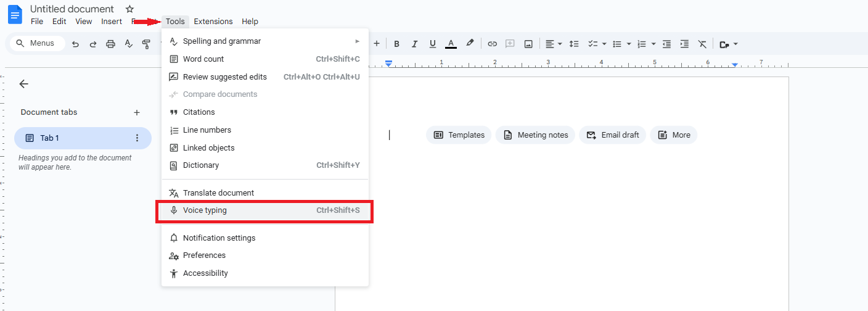This screenshot has width=868, height=311.
Task: Open the Extensions menu
Action: [x=213, y=22]
